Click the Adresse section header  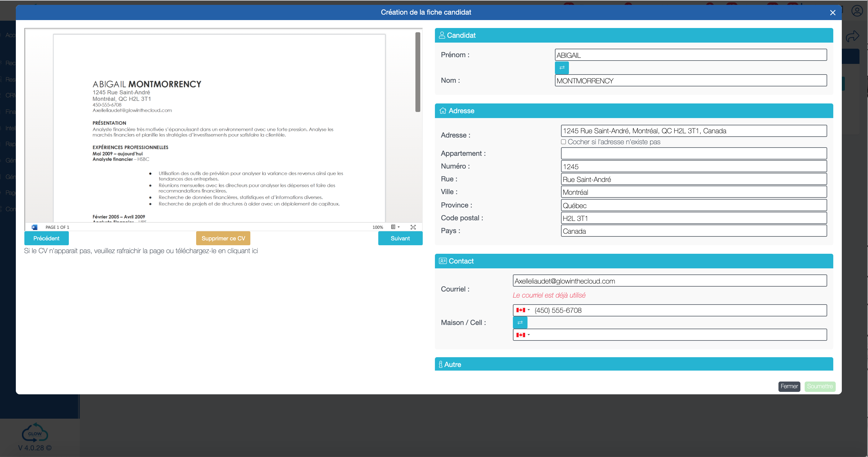(x=634, y=111)
